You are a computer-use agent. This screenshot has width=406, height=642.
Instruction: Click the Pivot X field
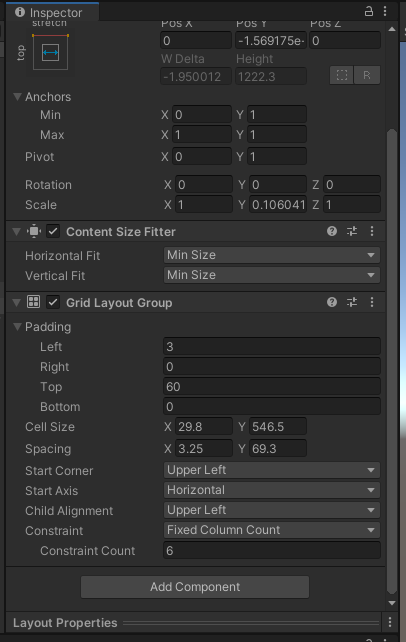[202, 156]
